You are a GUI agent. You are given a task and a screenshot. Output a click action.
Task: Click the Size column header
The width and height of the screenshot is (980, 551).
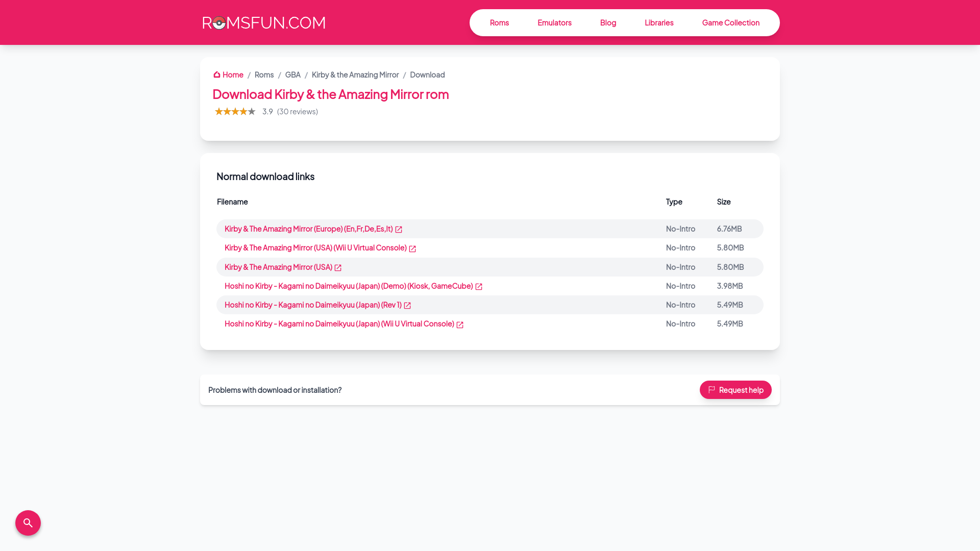724,202
